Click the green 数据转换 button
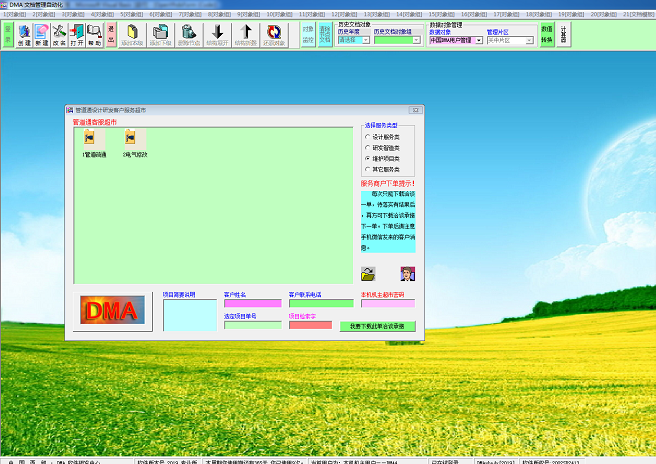 [547, 34]
